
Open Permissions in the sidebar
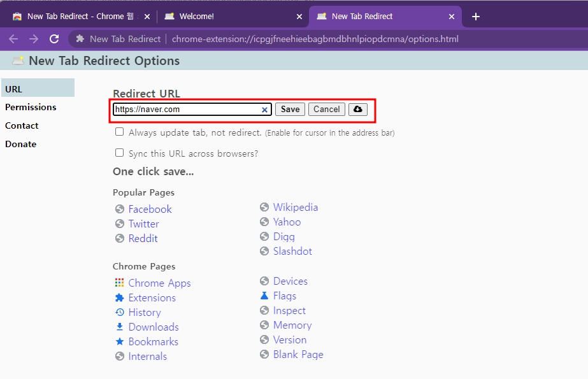(x=31, y=107)
